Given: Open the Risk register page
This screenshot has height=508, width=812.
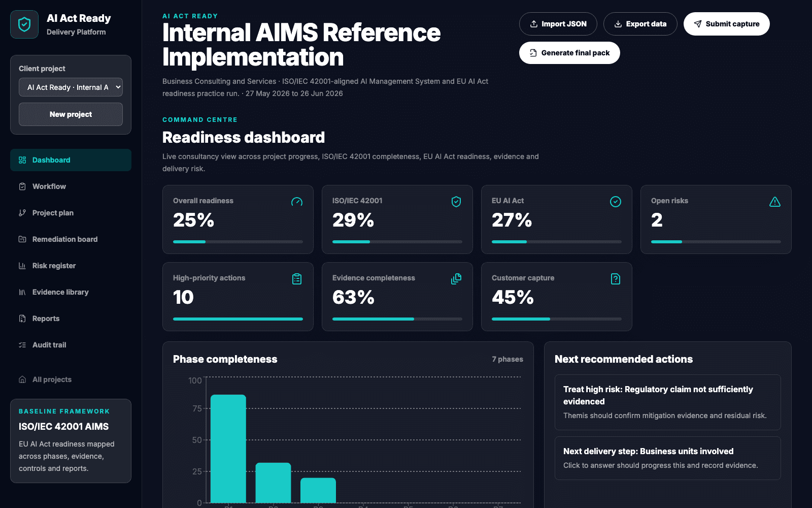Looking at the screenshot, I should coord(71,266).
